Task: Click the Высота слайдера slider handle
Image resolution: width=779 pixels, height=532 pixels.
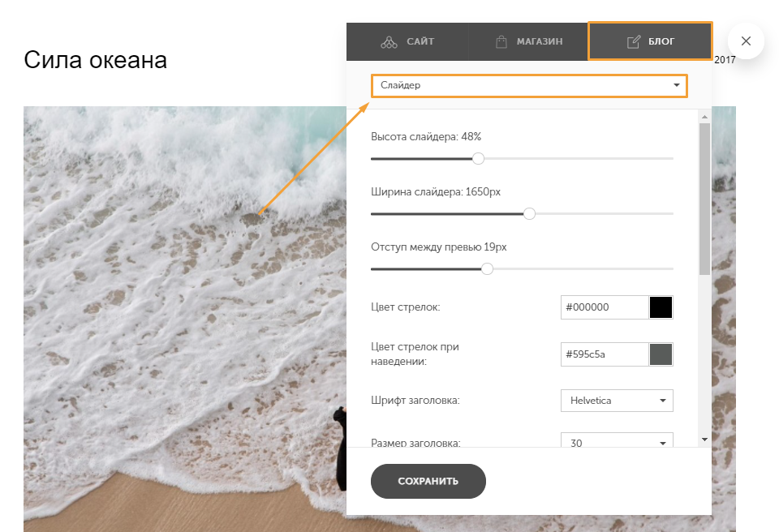Action: (x=478, y=159)
